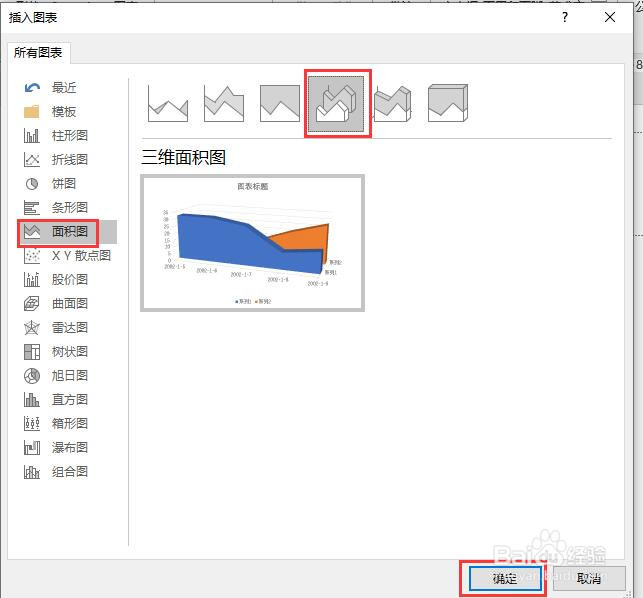Viewport: 643px width, 598px height.
Task: Select the 最近 (Recent) category icon
Action: tap(32, 88)
